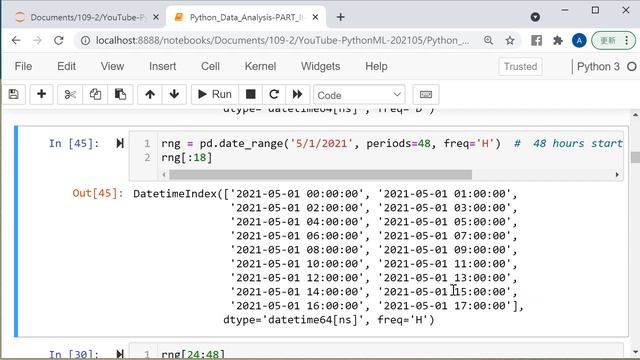Screen dimensions: 640x360
Task: Run the selected cell
Action: click(215, 94)
